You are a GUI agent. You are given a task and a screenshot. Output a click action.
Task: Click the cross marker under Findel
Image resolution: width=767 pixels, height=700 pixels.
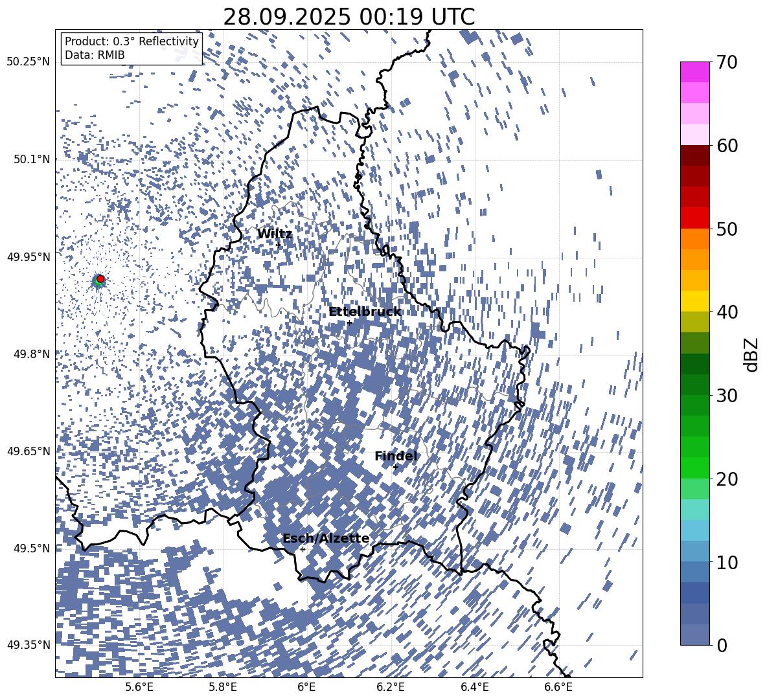point(395,468)
